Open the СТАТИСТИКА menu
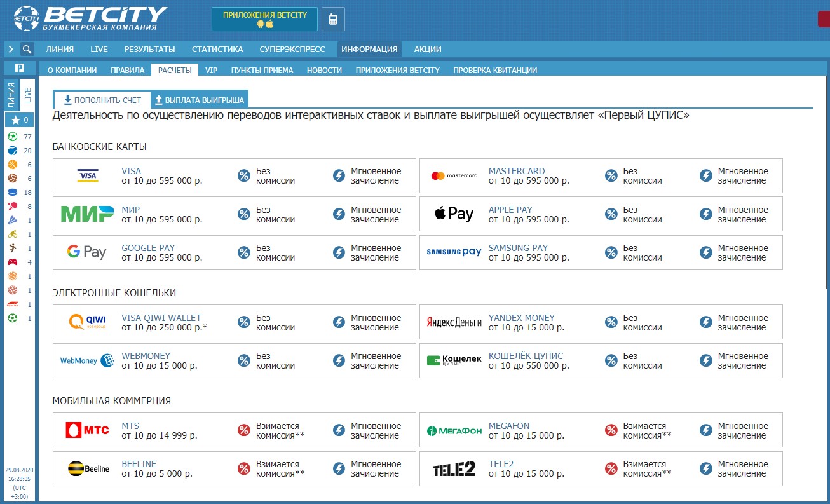 coord(217,50)
